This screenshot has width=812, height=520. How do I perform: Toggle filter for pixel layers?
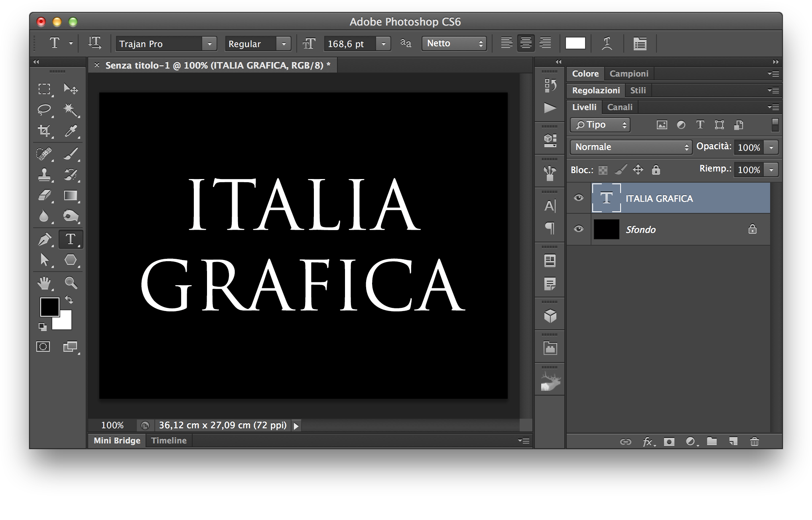(662, 125)
